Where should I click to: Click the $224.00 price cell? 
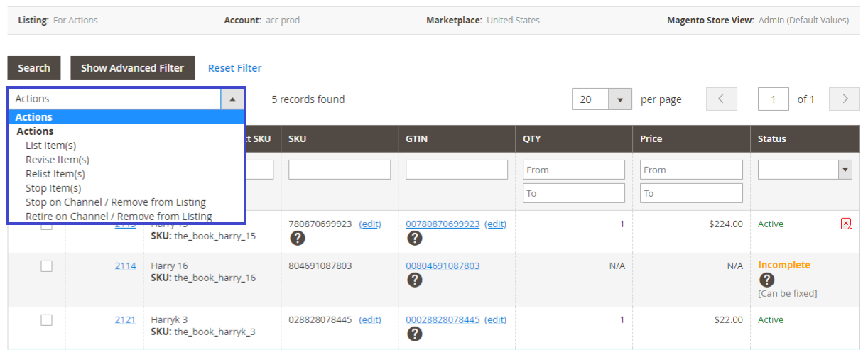(x=725, y=224)
